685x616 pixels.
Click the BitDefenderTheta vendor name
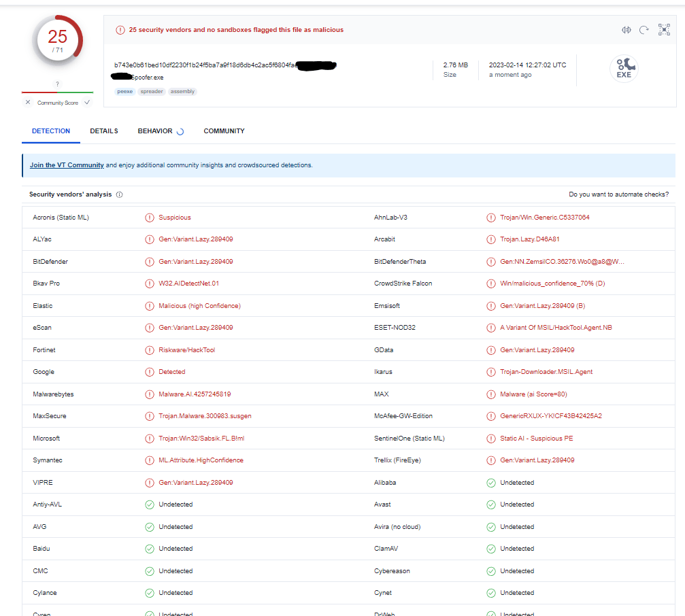[400, 262]
